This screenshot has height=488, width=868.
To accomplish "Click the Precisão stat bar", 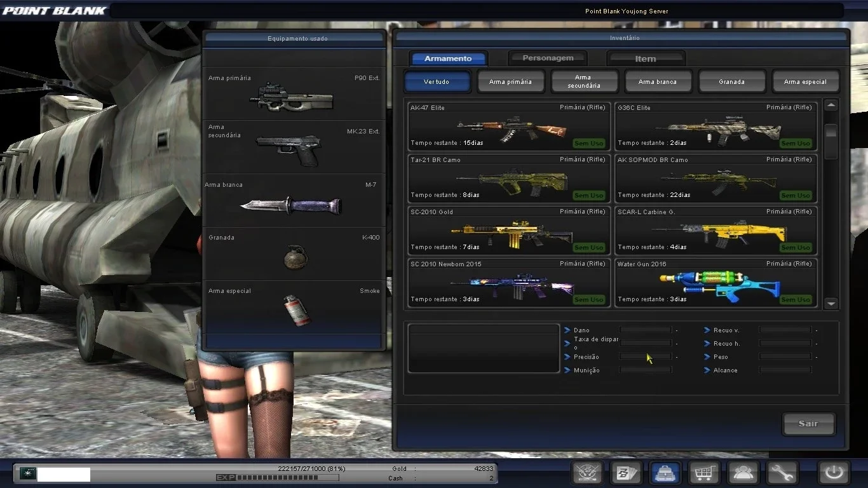I will 646,356.
